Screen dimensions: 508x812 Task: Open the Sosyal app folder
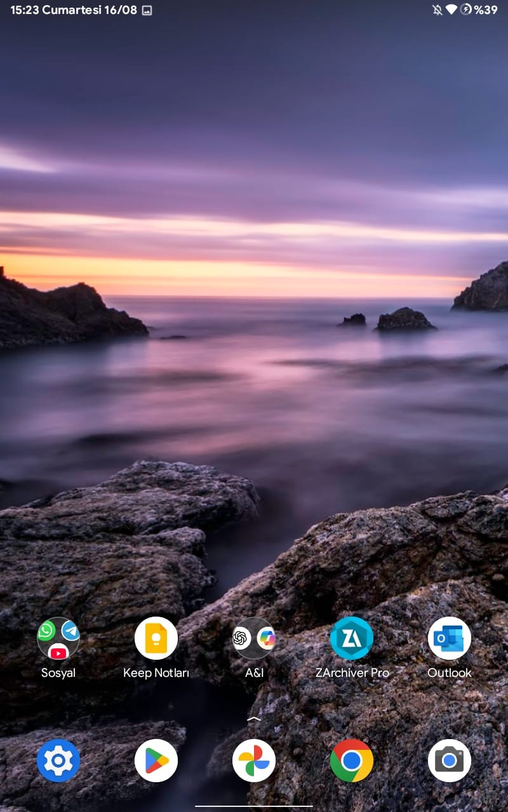coord(58,638)
